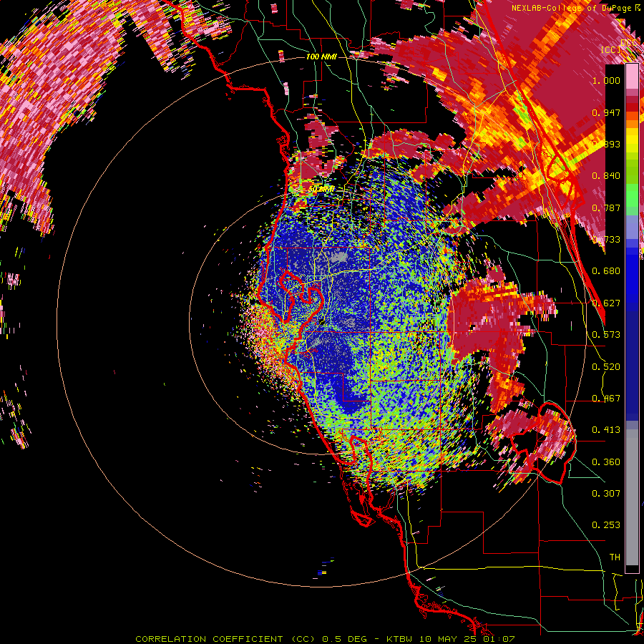Viewport: 644px width, 644px height.
Task: Click the 'TH' threshold label on legend
Action: point(615,557)
